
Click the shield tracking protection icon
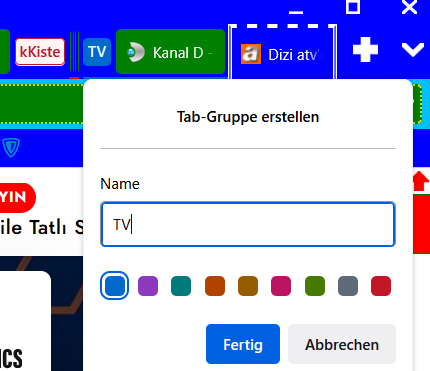pos(11,147)
